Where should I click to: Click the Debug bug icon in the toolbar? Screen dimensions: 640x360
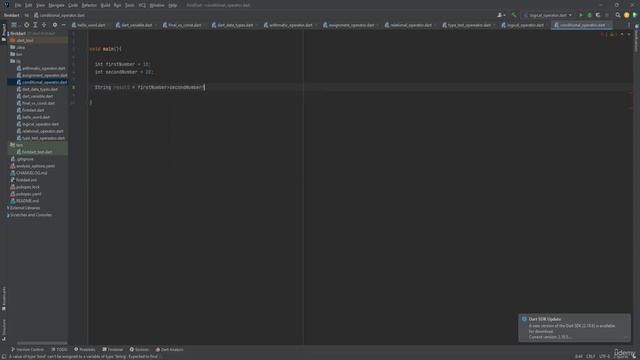pos(589,15)
